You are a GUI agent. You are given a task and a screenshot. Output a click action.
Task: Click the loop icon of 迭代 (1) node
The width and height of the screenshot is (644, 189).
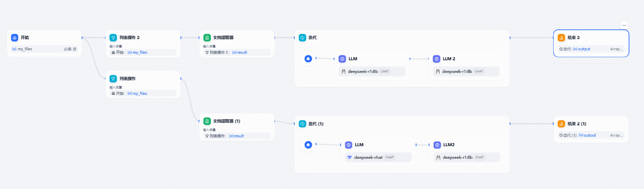click(x=302, y=124)
